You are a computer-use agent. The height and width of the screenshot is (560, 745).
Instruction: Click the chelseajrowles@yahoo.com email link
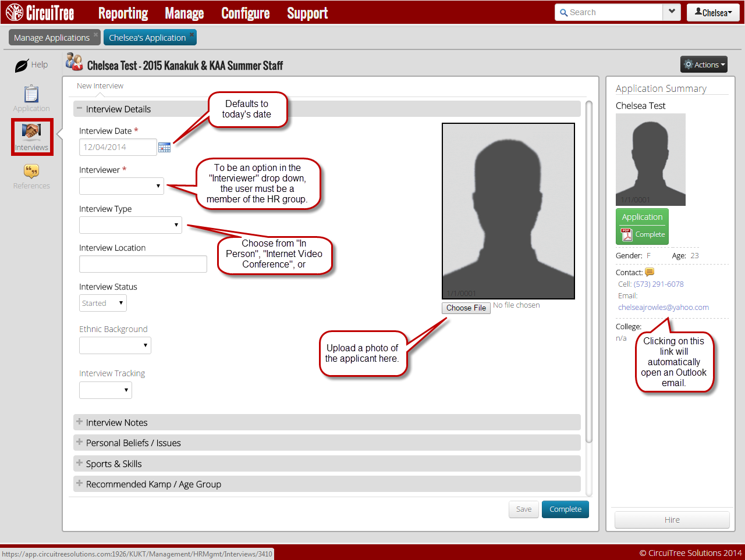(x=663, y=308)
